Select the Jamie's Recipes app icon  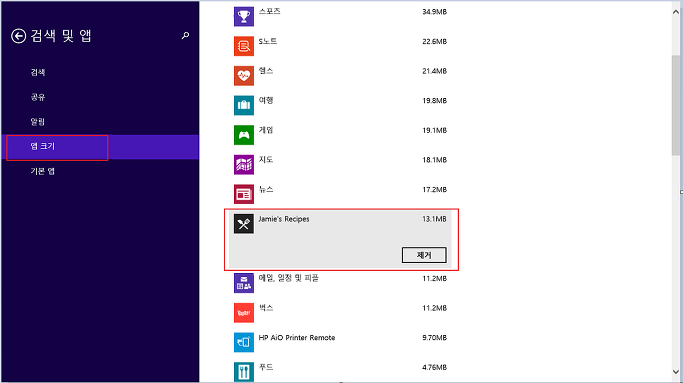point(243,224)
